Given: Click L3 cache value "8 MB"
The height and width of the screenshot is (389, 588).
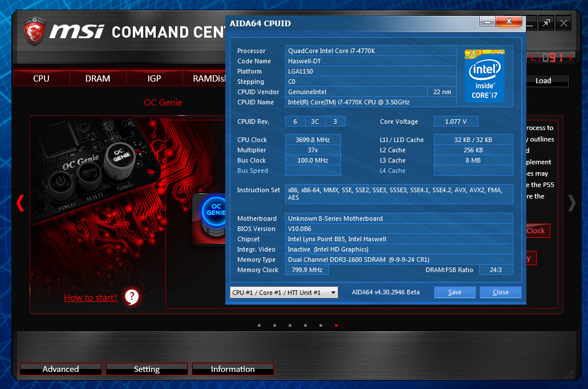Looking at the screenshot, I should pos(473,160).
